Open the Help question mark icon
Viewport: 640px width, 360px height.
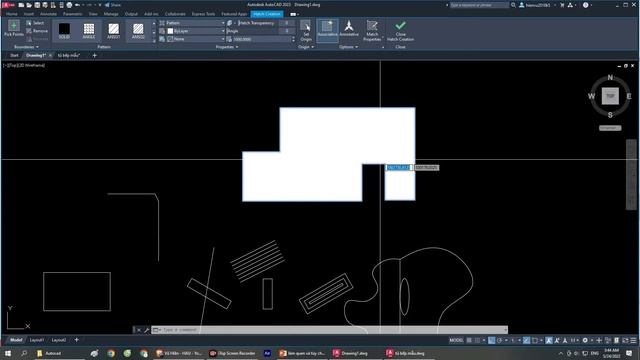586,5
